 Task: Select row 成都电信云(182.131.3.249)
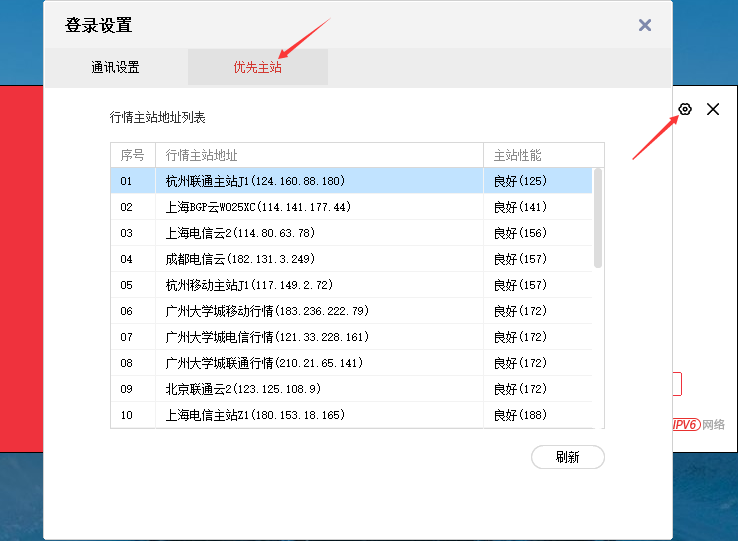click(351, 258)
